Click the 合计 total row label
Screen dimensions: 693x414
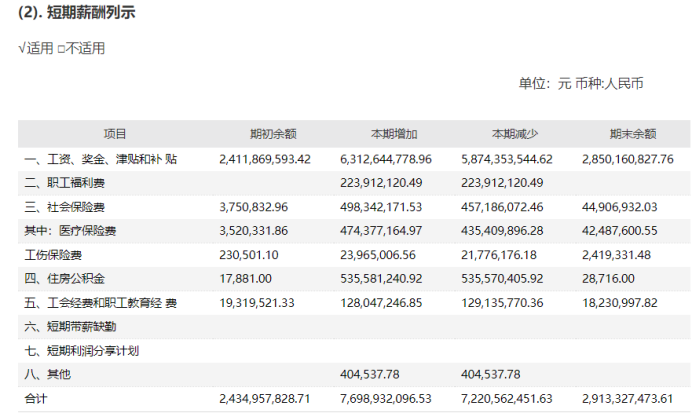(x=36, y=398)
